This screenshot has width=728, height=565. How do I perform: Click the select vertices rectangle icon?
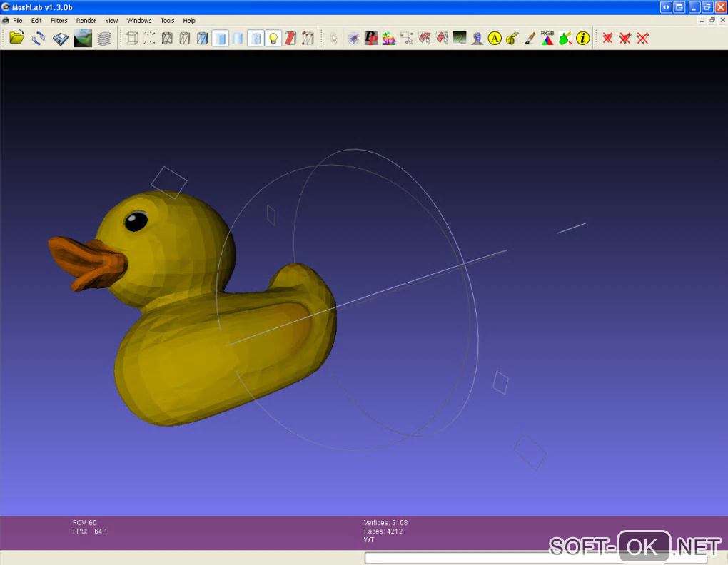click(x=406, y=38)
